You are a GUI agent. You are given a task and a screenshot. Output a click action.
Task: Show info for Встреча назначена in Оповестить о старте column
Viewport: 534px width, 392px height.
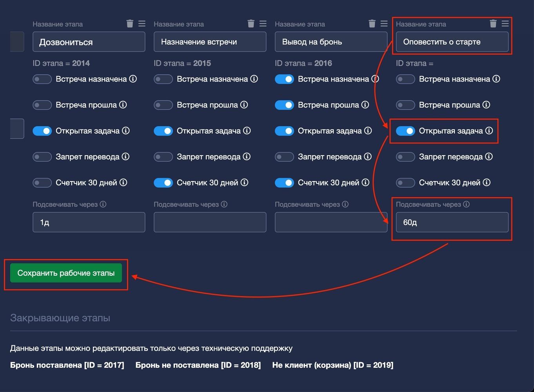coord(496,79)
